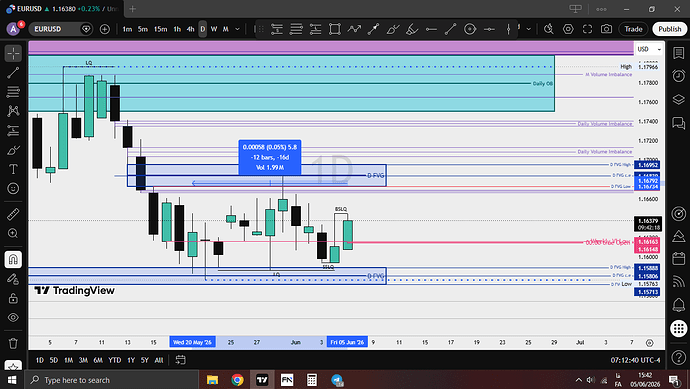690x389 pixels.
Task: Open the quick search icon
Action: coord(549,29)
